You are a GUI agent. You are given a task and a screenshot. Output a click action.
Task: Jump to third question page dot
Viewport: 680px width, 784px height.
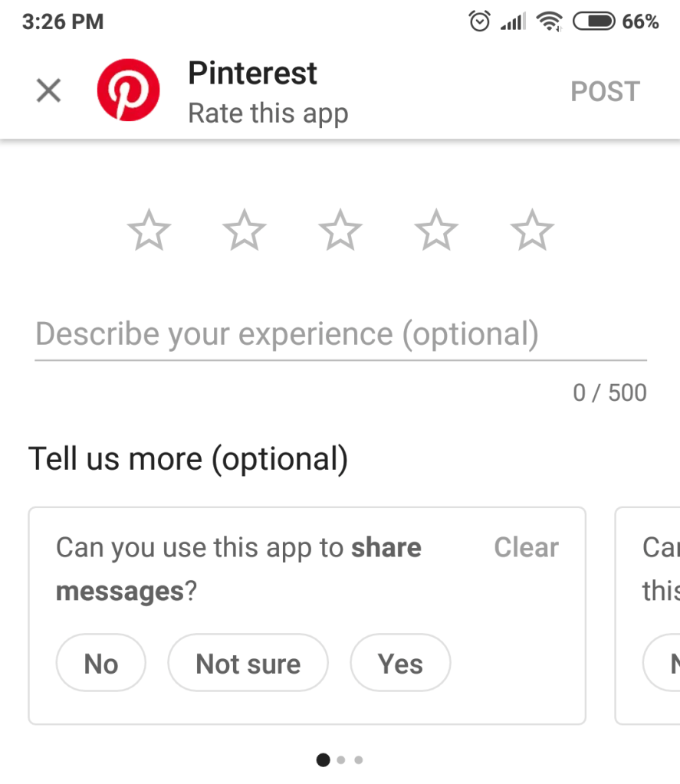click(359, 760)
